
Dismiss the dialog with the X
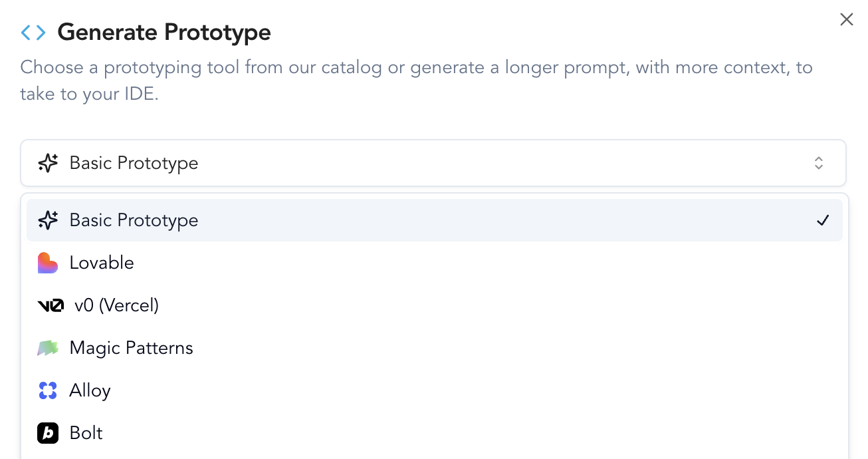[x=846, y=19]
